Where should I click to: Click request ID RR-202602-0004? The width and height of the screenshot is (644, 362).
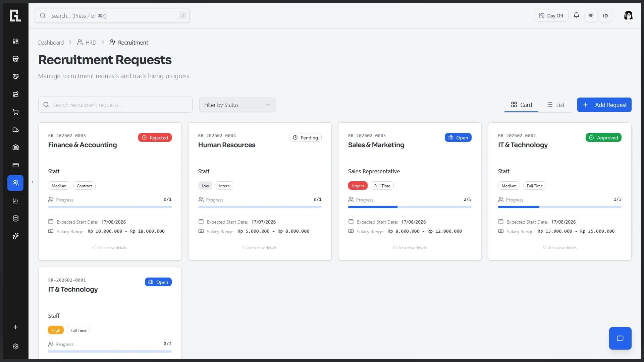[217, 136]
